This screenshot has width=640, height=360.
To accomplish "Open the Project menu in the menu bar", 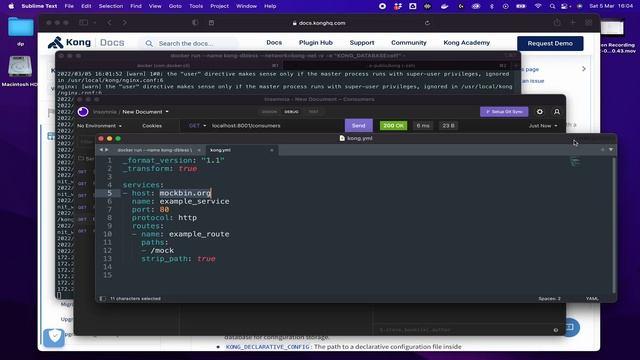I will tap(219, 6).
